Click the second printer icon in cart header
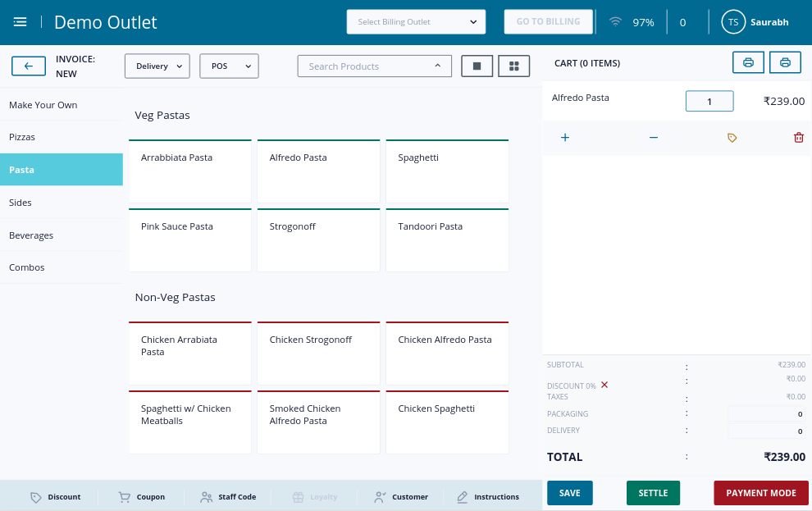This screenshot has height=511, width=812. click(785, 62)
